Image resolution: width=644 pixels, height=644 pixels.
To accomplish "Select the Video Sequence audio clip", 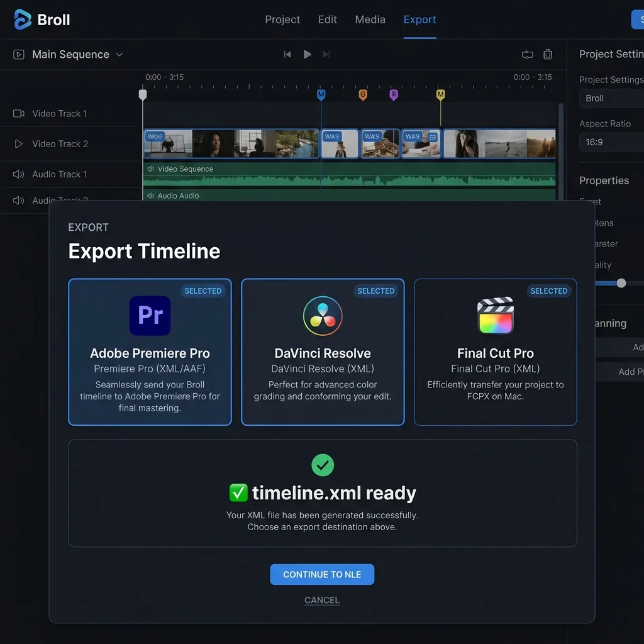I will coord(349,174).
